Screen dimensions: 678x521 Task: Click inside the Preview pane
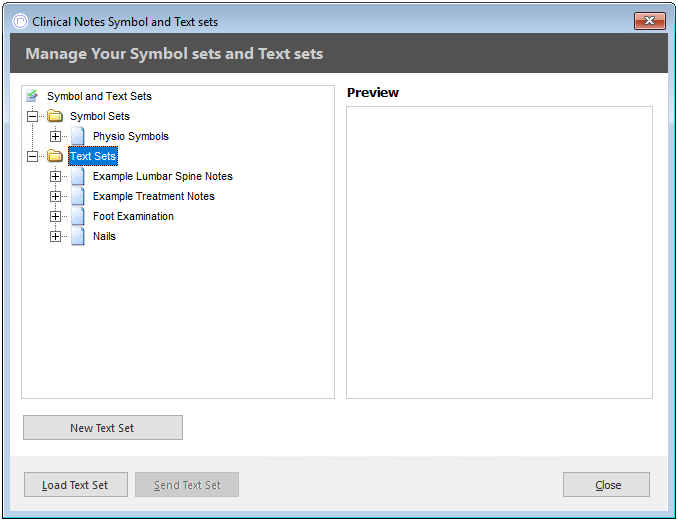(499, 253)
